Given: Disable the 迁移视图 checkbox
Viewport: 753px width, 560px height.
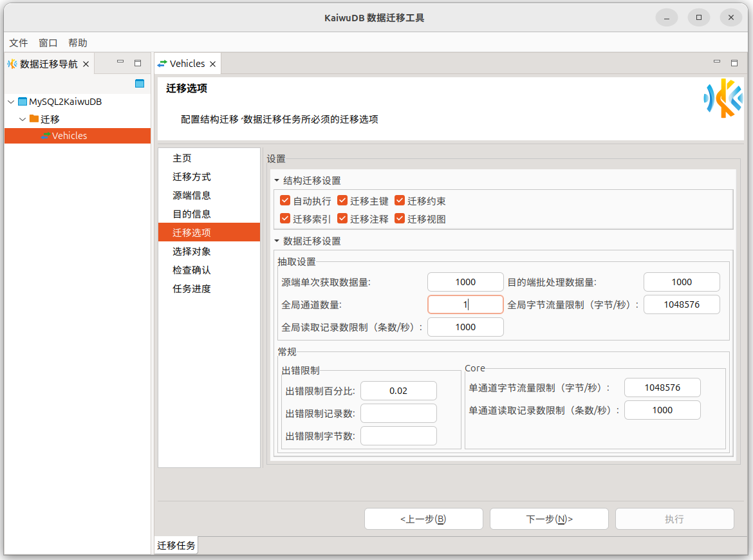Looking at the screenshot, I should [400, 219].
